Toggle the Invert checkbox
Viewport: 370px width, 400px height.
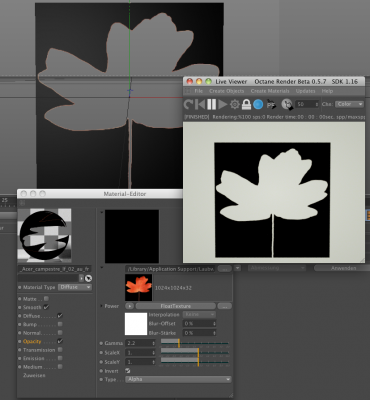pyautogui.click(x=127, y=371)
